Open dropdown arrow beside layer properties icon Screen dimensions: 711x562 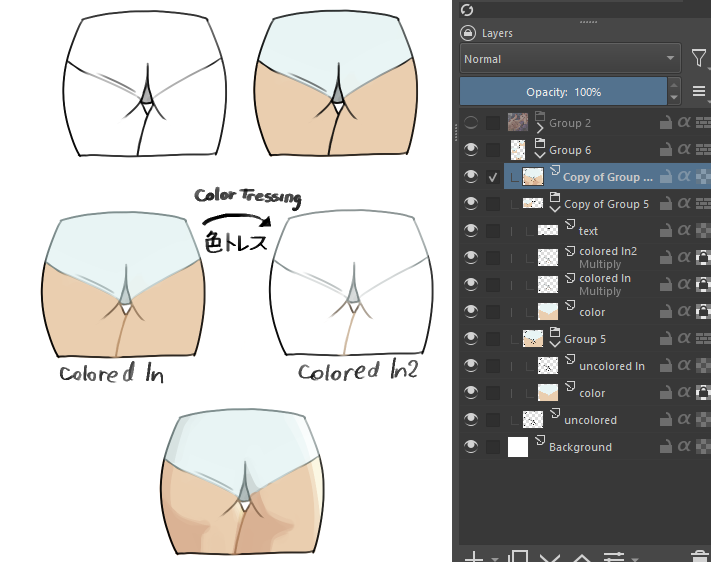point(634,559)
